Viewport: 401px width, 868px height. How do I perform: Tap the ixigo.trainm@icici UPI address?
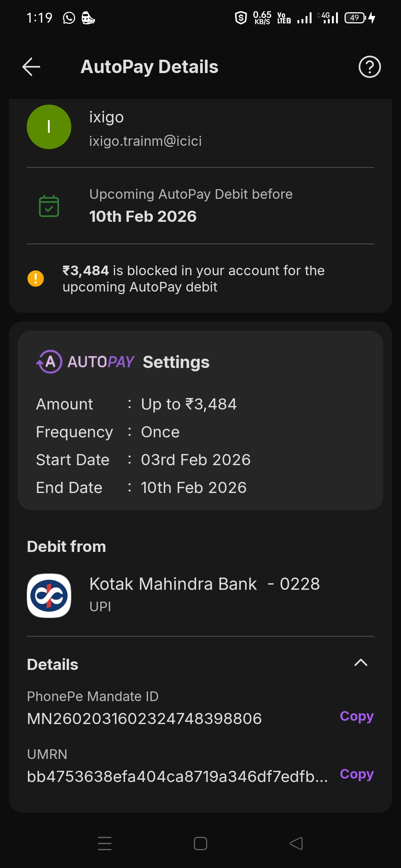145,141
